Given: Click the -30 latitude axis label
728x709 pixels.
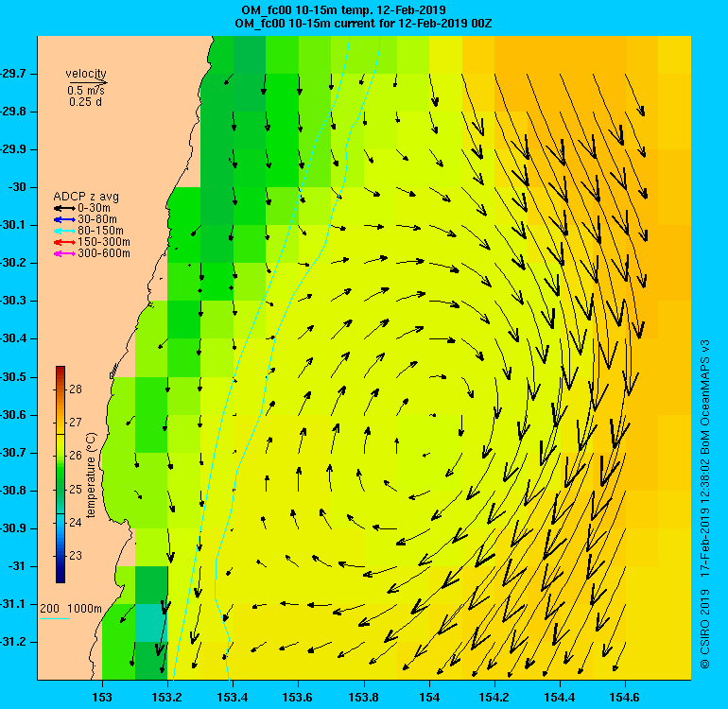Looking at the screenshot, I should 17,187.
